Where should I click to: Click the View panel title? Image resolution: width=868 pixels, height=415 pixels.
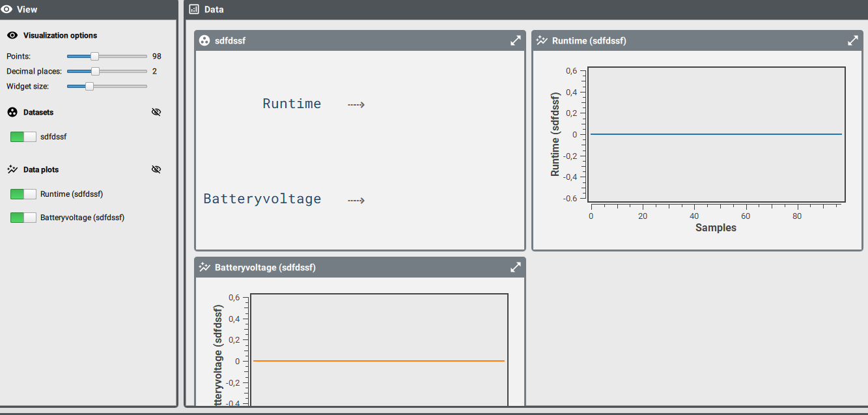pyautogui.click(x=27, y=9)
